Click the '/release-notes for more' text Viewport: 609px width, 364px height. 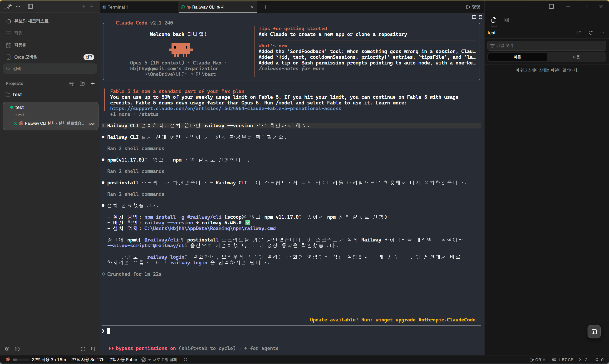pyautogui.click(x=291, y=69)
